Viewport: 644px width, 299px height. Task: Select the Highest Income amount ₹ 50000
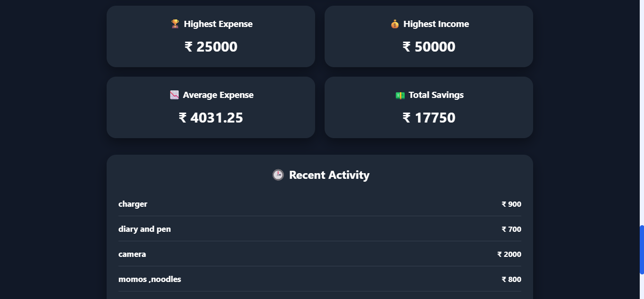[429, 47]
